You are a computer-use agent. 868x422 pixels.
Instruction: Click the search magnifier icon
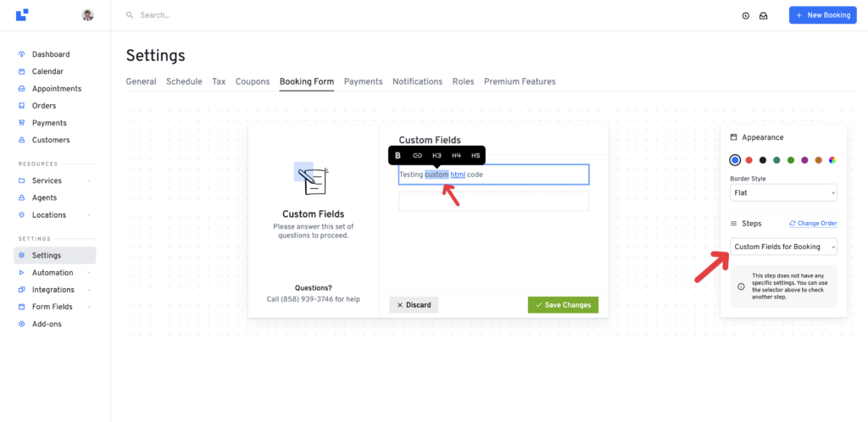[x=130, y=15]
